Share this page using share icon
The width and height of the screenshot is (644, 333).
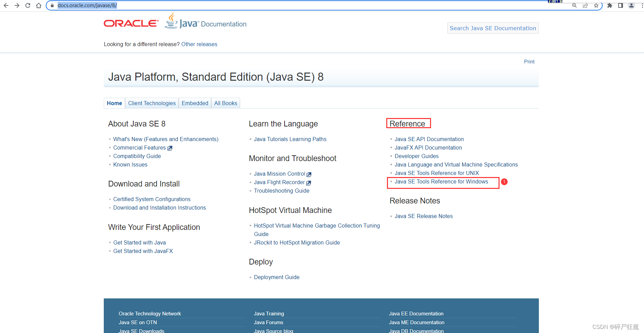tap(585, 5)
